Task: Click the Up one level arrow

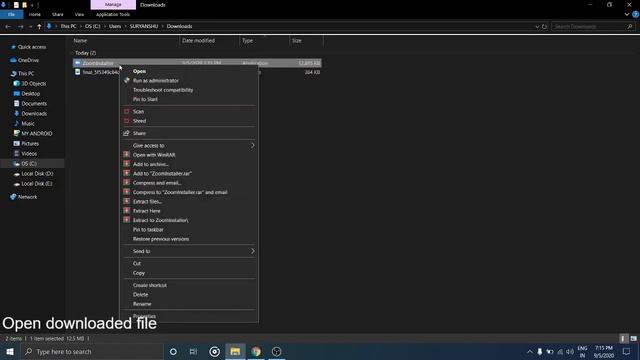Action: (x=39, y=26)
